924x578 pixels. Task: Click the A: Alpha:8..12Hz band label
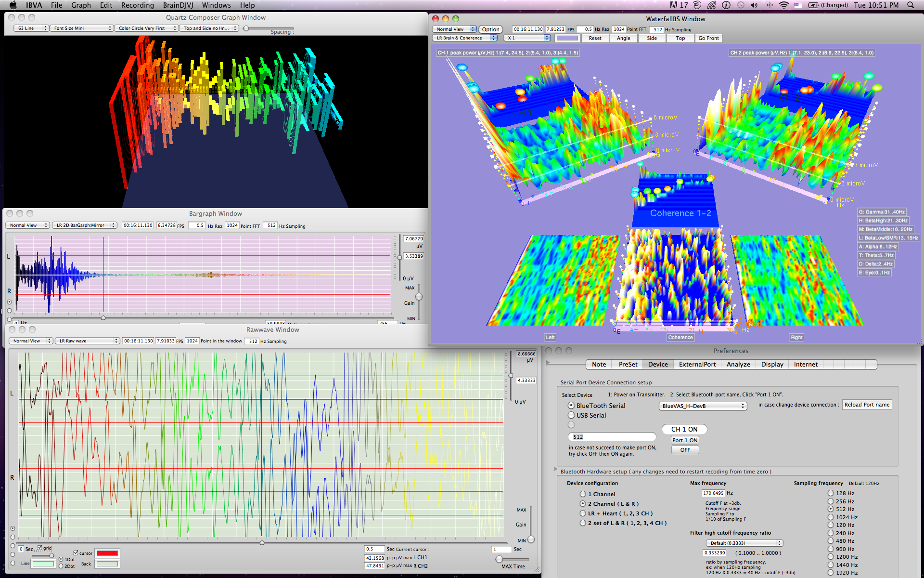pos(878,247)
